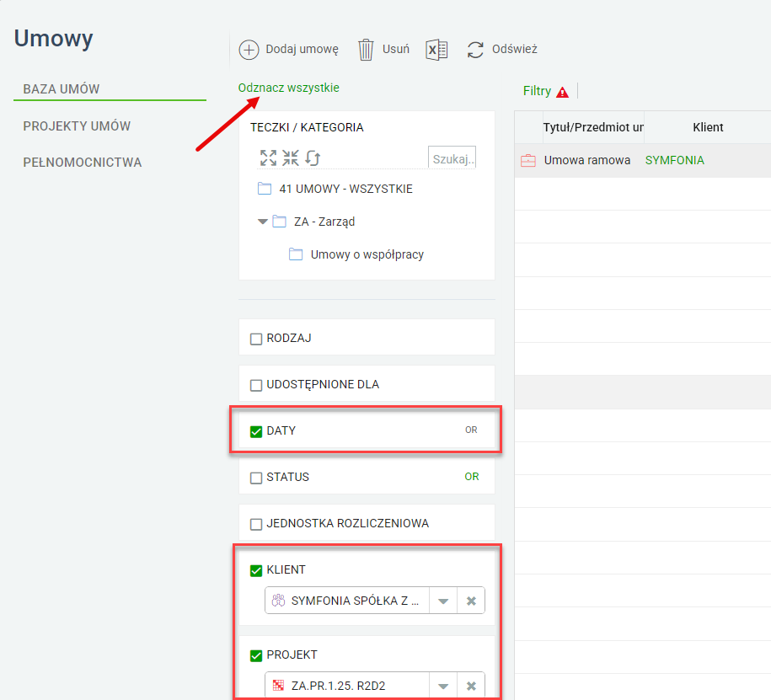
Task: Click the PROJEKT filter label
Action: (292, 655)
